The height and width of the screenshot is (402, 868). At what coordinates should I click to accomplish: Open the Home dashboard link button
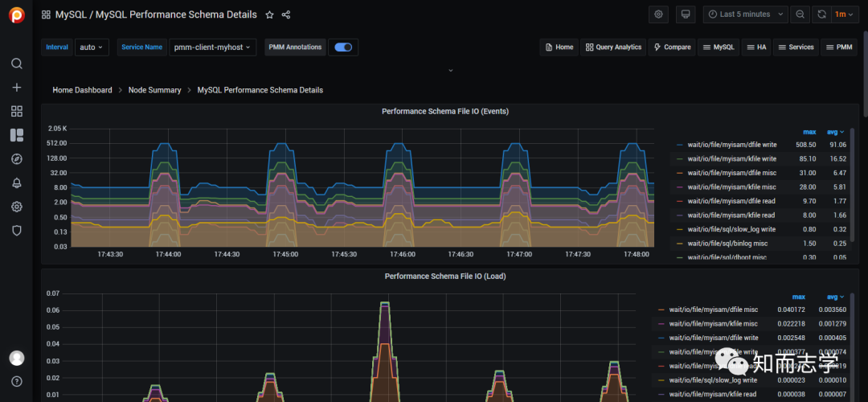(x=559, y=47)
